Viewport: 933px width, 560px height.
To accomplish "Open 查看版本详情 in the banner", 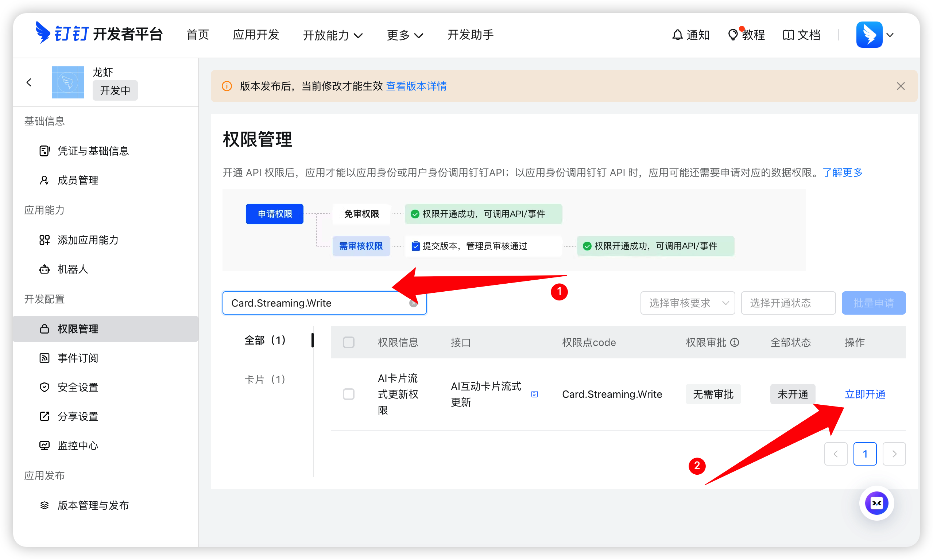I will tap(416, 86).
